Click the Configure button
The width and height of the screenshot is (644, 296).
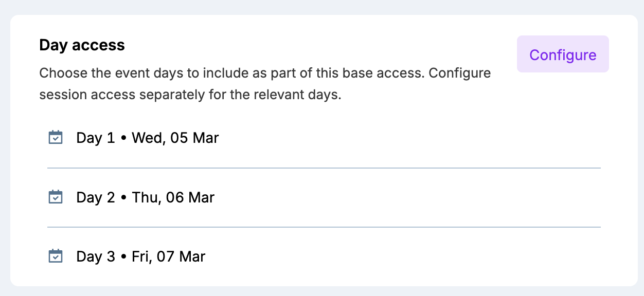[x=563, y=54]
